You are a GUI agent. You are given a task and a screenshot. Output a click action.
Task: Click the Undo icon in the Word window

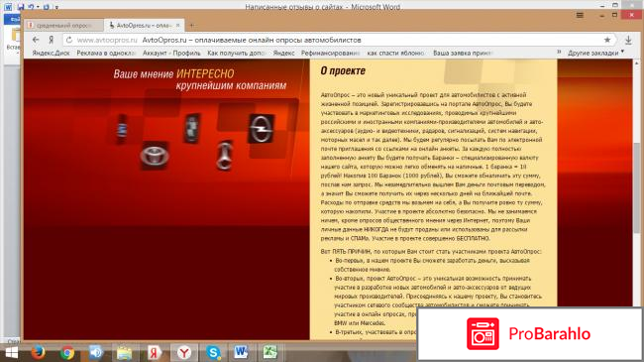31,7
